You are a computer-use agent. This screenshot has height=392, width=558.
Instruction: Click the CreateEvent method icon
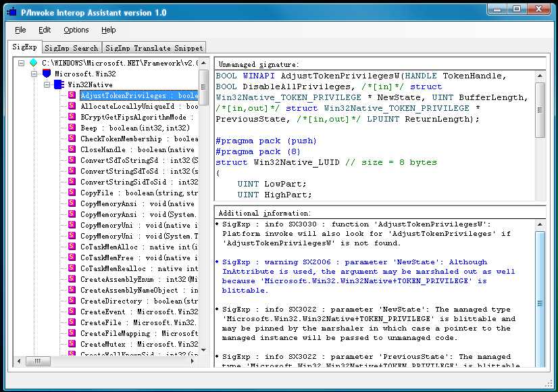[72, 311]
